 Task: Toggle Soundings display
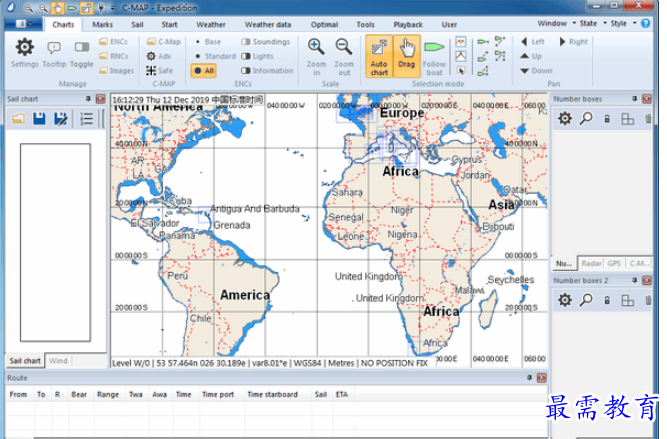coord(265,42)
